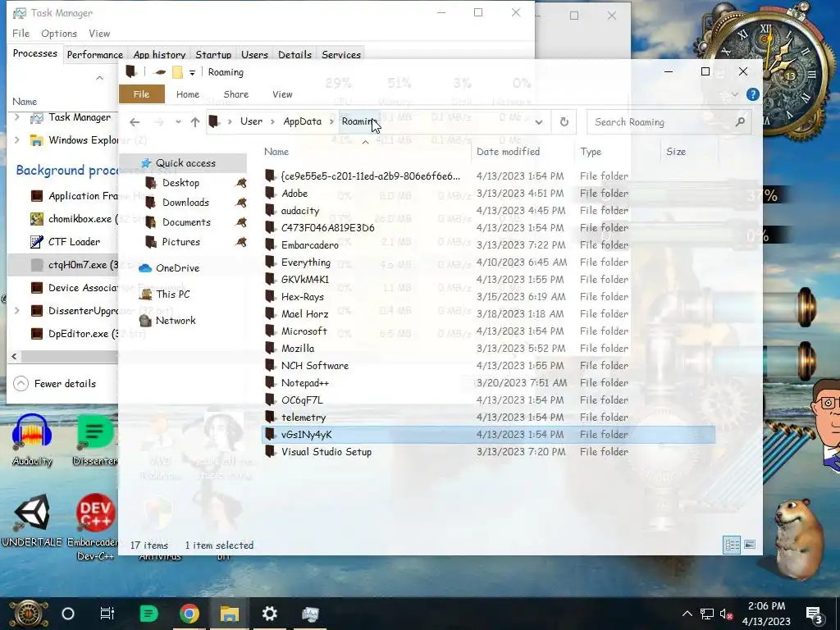Image resolution: width=840 pixels, height=630 pixels.
Task: Go up one folder level arrow
Action: [x=195, y=122]
